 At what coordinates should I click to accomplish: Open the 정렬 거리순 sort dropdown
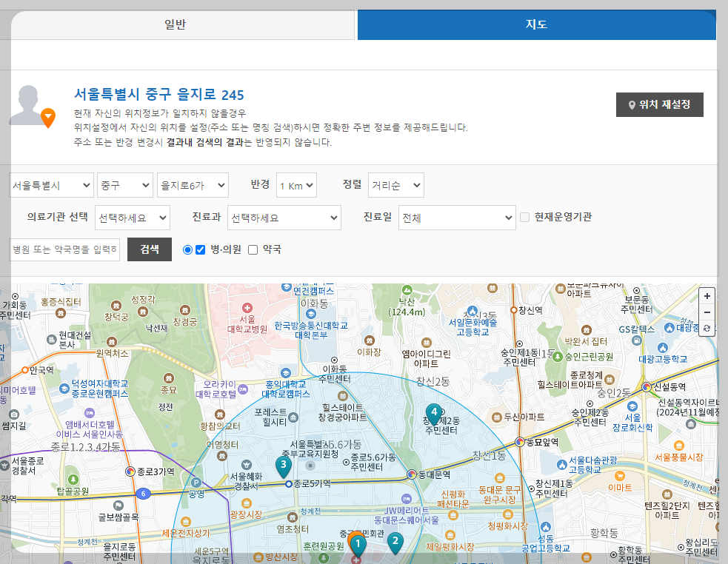395,185
